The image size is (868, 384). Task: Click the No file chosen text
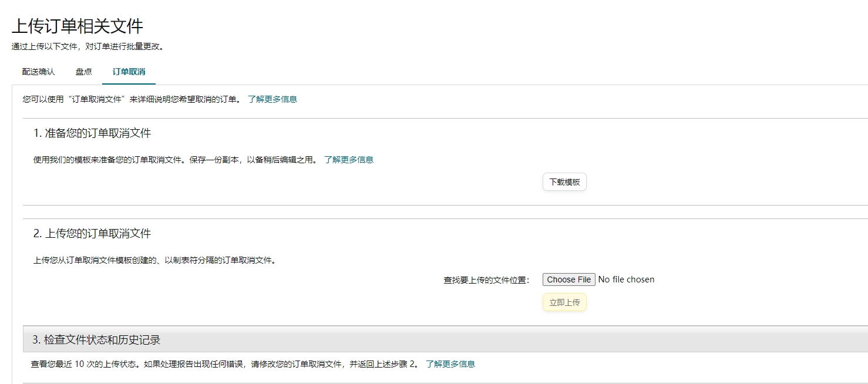(x=626, y=279)
